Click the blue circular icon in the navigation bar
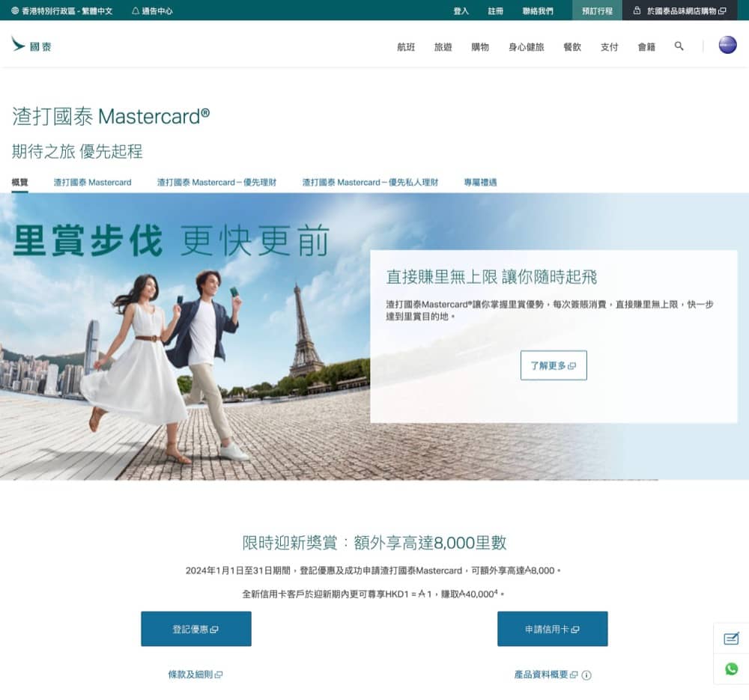The image size is (749, 700). pos(724,46)
